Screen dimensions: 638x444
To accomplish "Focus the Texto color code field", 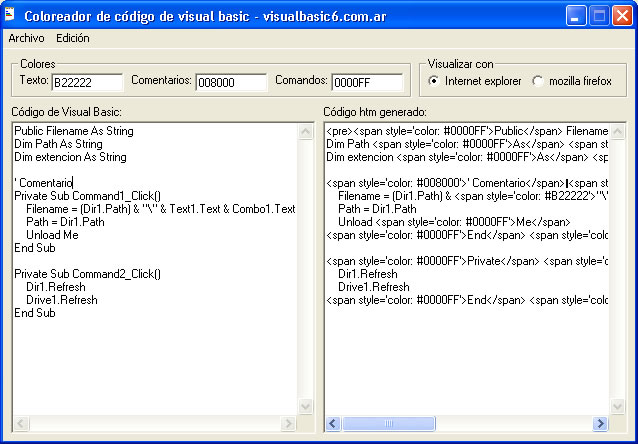I will tap(86, 82).
